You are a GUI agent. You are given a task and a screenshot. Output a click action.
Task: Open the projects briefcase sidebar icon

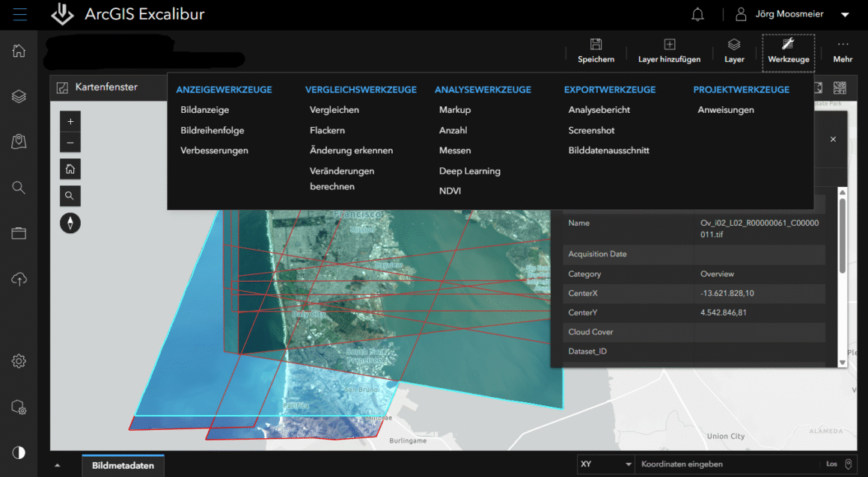click(x=19, y=233)
